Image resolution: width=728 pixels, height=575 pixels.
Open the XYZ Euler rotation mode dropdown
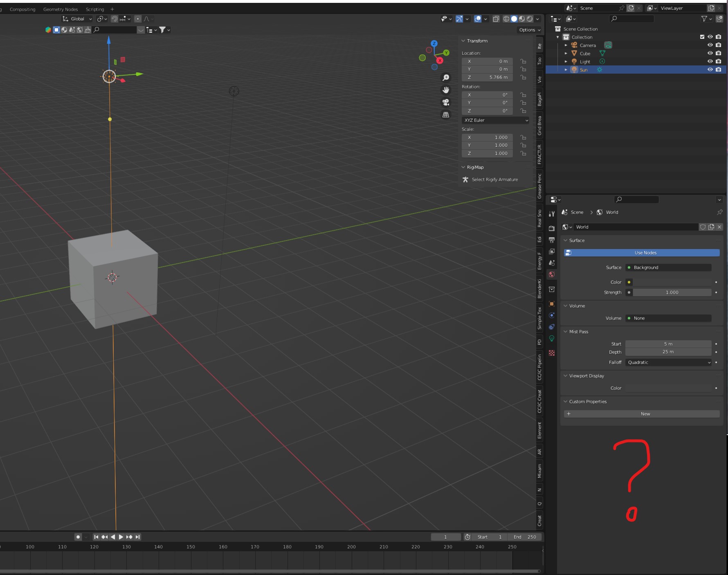click(x=496, y=120)
